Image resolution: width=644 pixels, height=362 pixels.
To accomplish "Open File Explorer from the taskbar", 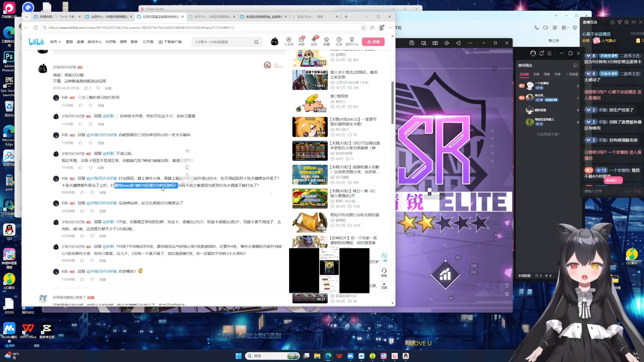I will [317, 356].
